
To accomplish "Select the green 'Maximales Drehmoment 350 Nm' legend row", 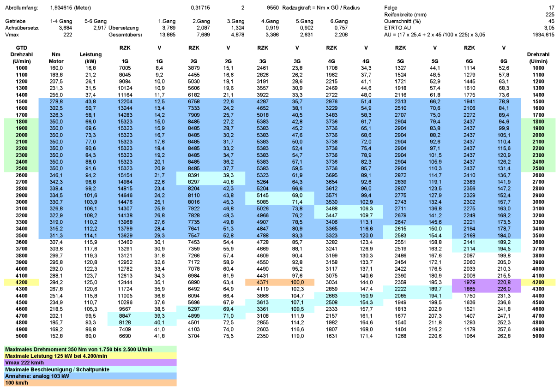I will tap(90, 349).
